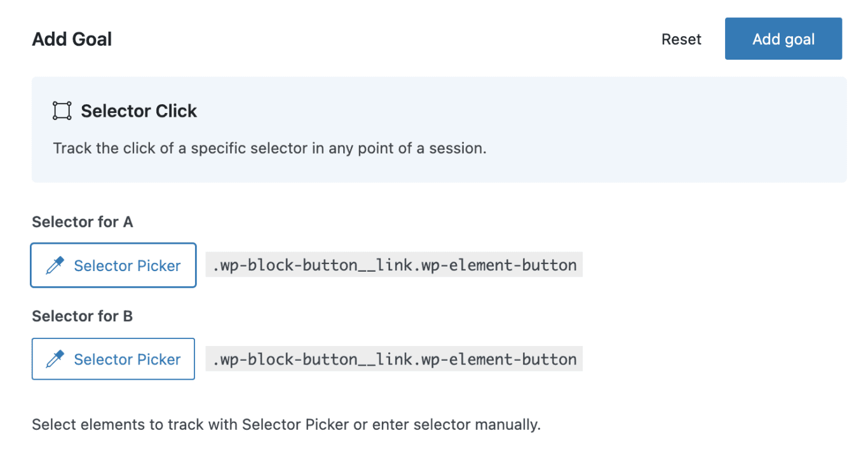
Task: Place cursor at end of selector B value
Action: pos(578,359)
